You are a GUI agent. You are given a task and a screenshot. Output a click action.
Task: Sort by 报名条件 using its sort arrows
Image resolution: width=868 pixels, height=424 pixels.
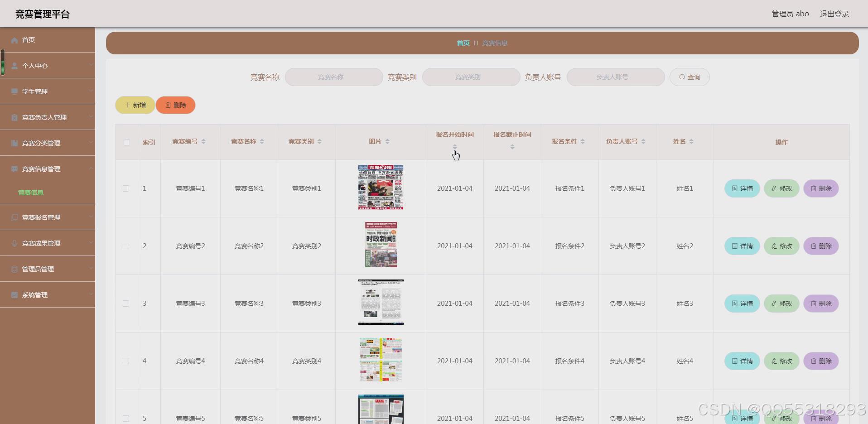(583, 142)
